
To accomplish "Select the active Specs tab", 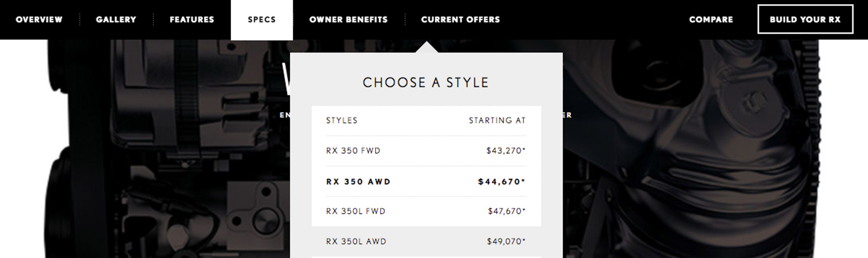I will 261,20.
